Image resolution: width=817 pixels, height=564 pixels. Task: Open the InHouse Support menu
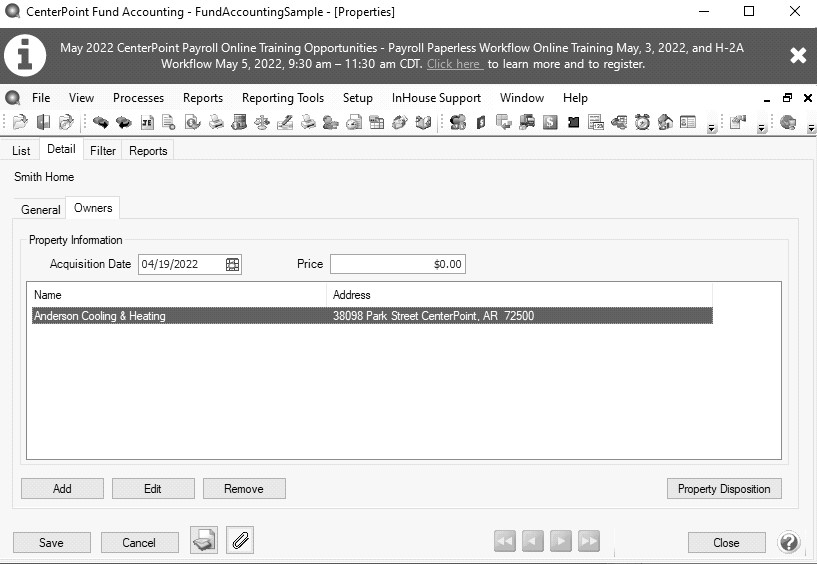point(436,98)
